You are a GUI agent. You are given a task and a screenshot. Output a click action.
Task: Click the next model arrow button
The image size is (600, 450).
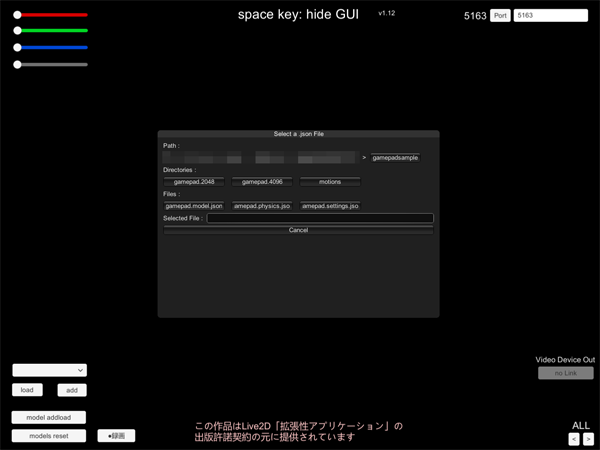(x=589, y=439)
